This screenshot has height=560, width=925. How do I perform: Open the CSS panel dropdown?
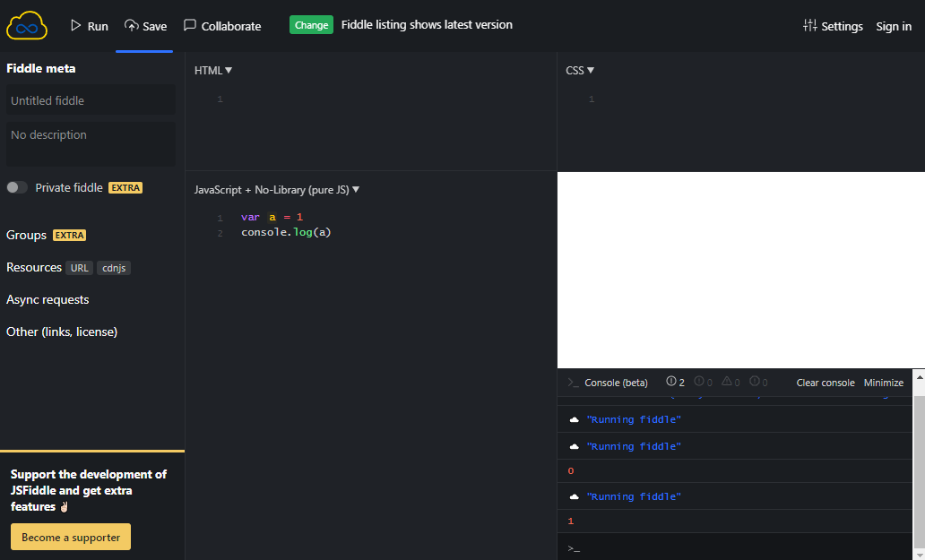point(580,70)
